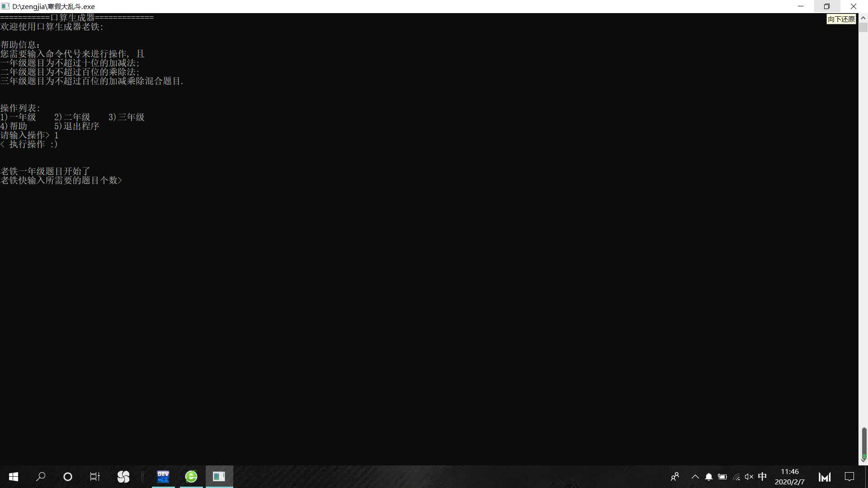Open the Action Center notification panel
Screen dimensions: 868x488
[x=849, y=477]
